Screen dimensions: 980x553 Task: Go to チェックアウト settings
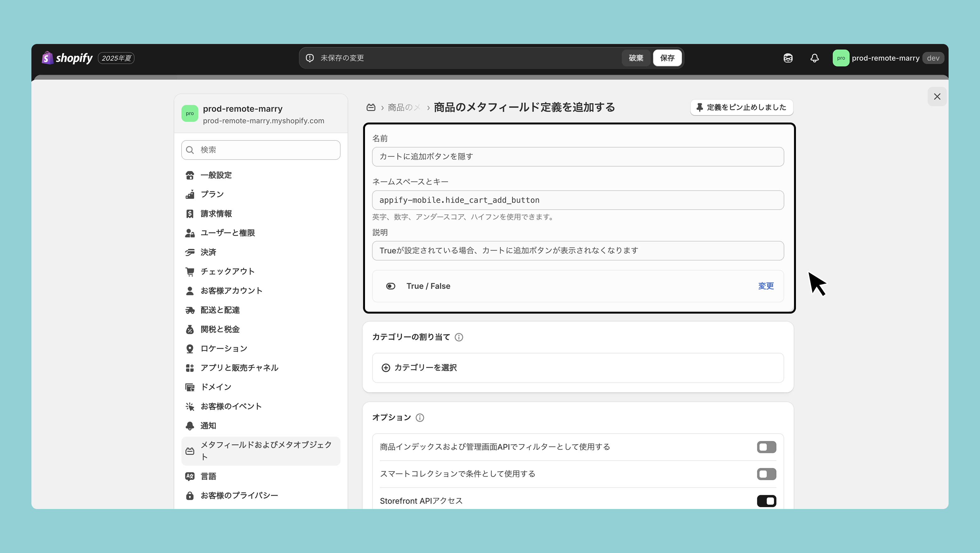click(227, 271)
